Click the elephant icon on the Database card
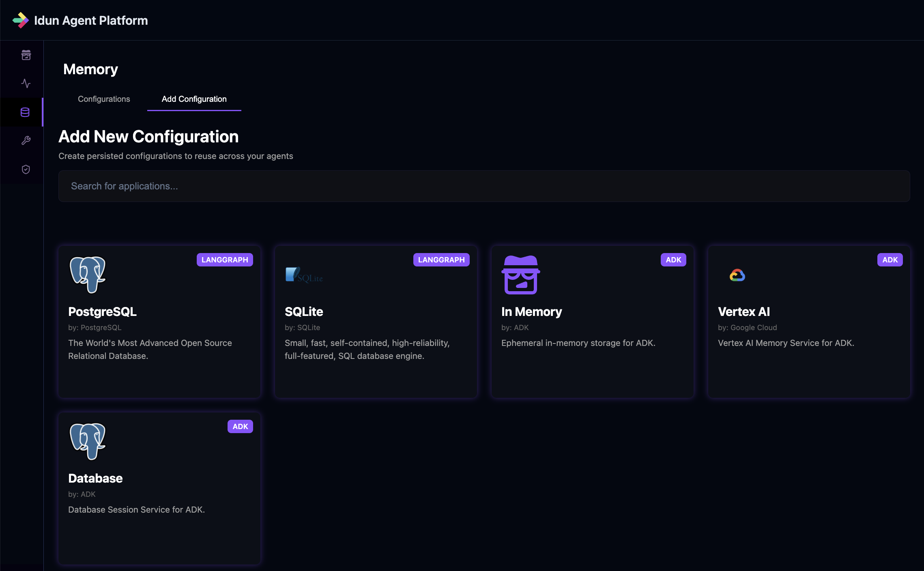 pos(87,442)
